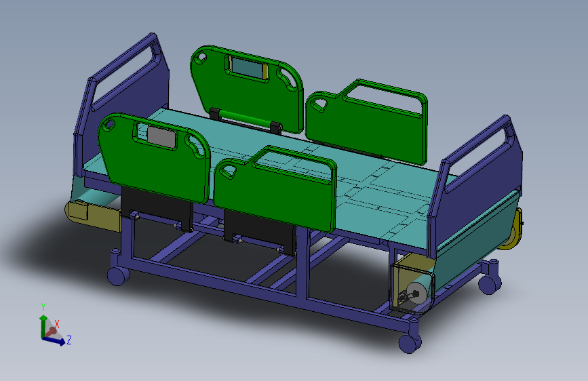Click the blue Z axis arrow of the triad
The height and width of the screenshot is (381, 588).
coord(56,340)
